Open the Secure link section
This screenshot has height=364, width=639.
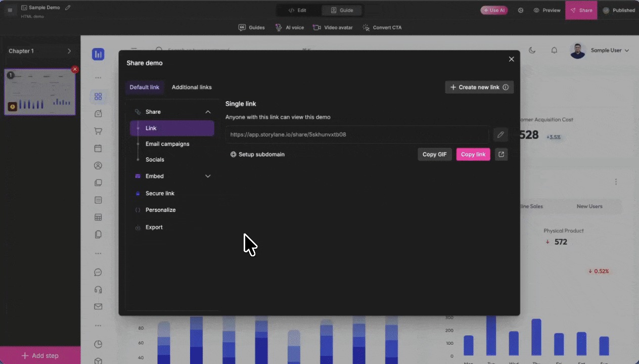click(x=160, y=193)
